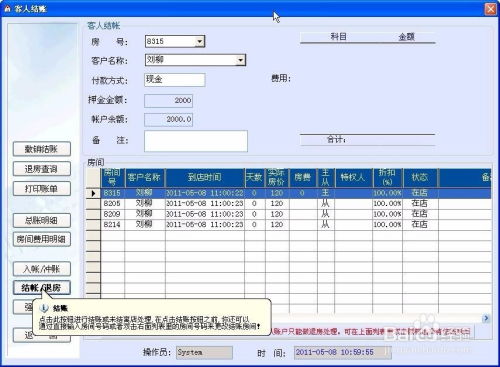Sort by the 到店时间 column header
Image resolution: width=500 pixels, height=367 pixels.
(x=205, y=177)
